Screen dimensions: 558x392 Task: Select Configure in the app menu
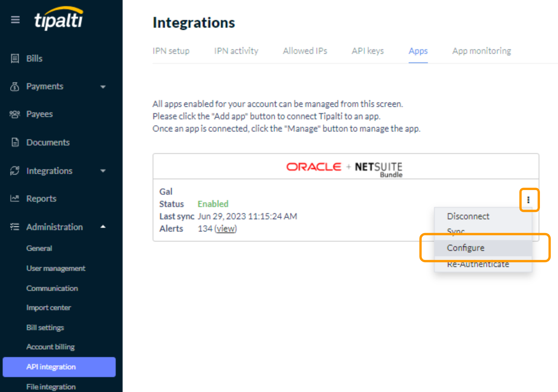pos(483,248)
